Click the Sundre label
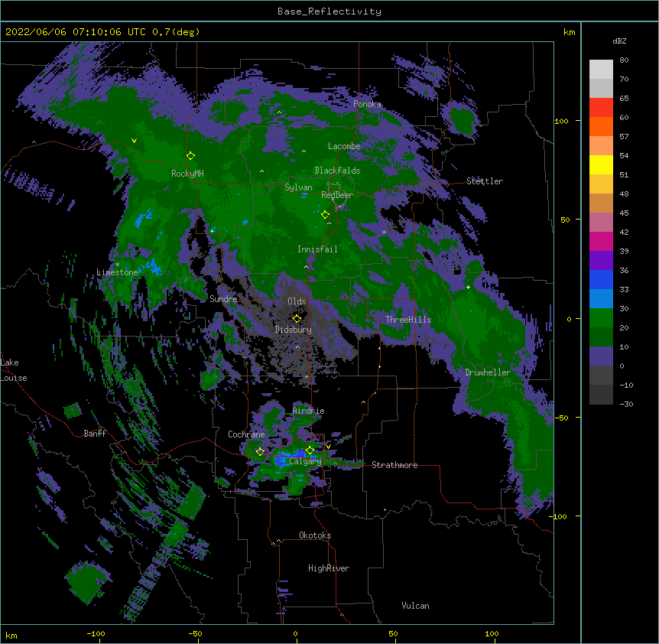The width and height of the screenshot is (659, 644). coord(223,299)
